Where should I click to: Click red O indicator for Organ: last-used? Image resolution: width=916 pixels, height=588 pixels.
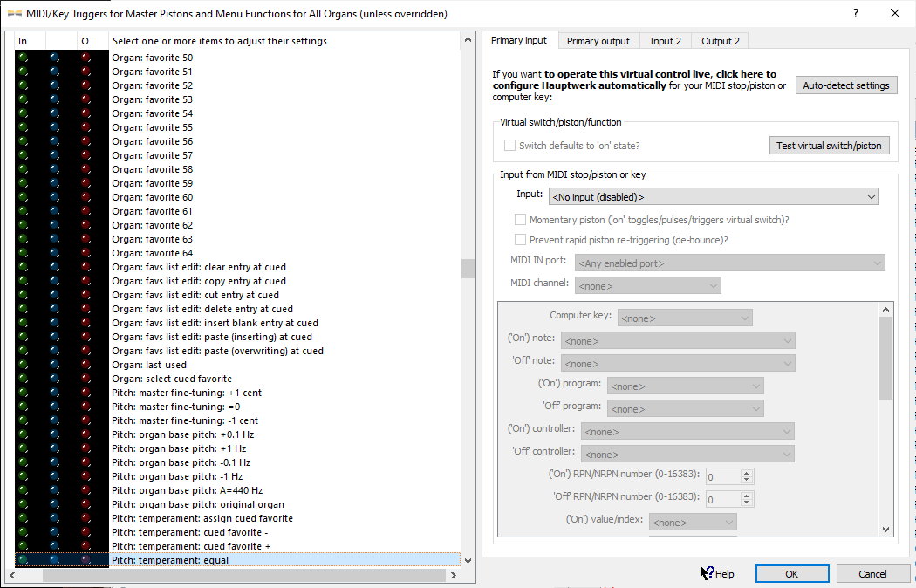pos(85,365)
